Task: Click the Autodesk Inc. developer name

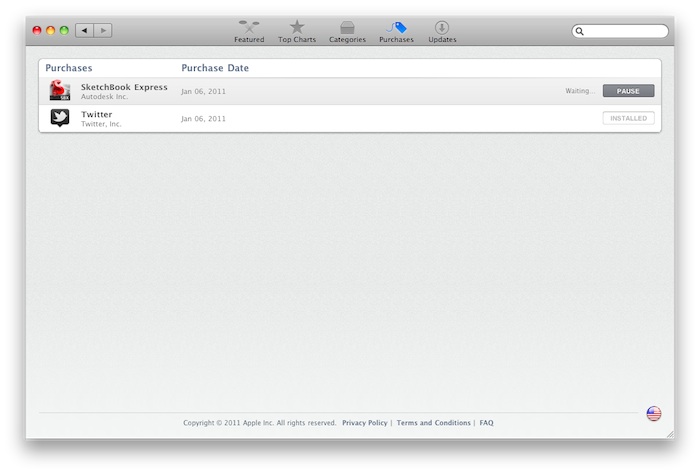Action: pos(104,97)
